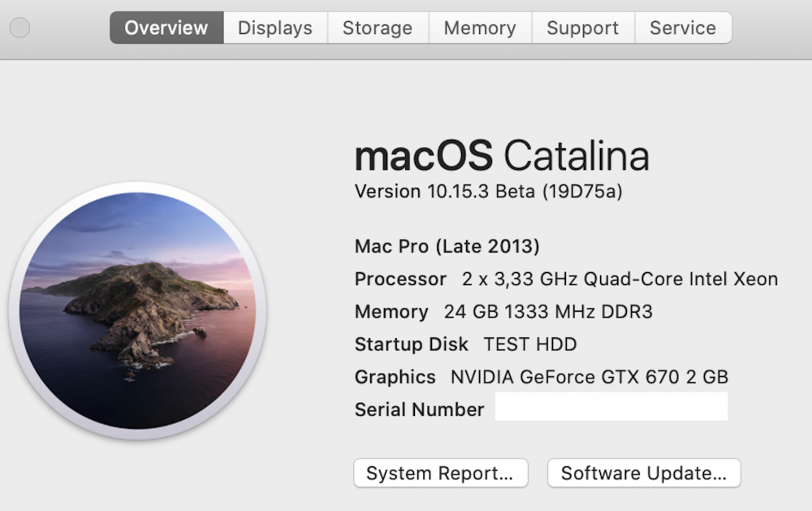This screenshot has width=812, height=511.
Task: Click the gray window control circle
Action: [19, 28]
